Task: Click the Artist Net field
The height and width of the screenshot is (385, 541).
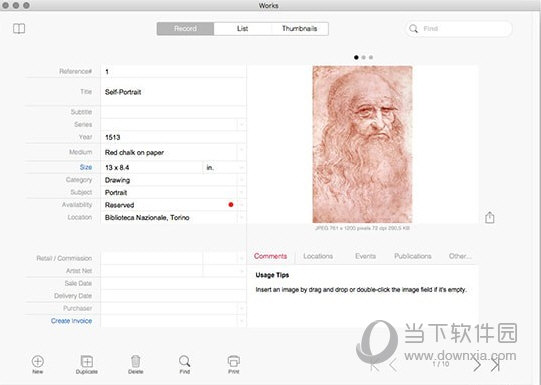Action: (151, 270)
